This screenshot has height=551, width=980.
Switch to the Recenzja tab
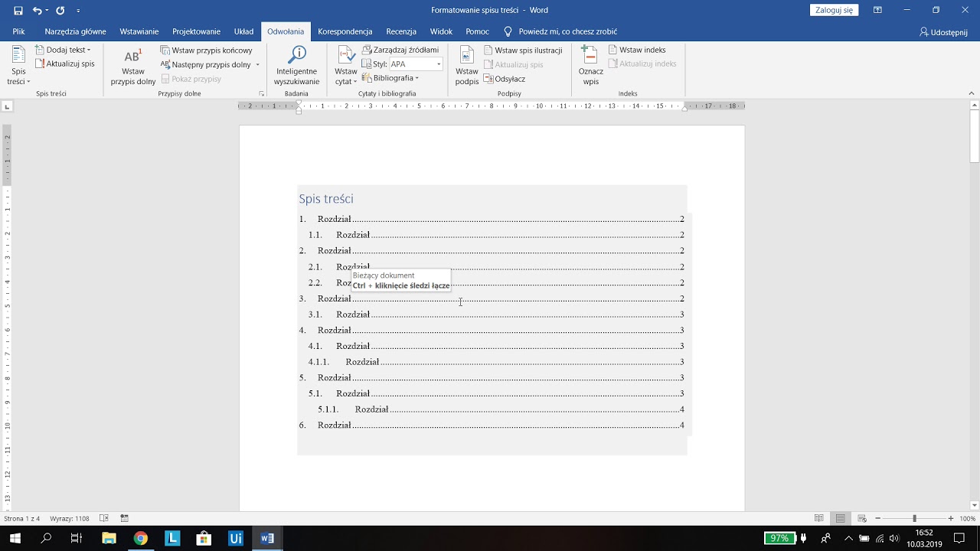pos(401,31)
